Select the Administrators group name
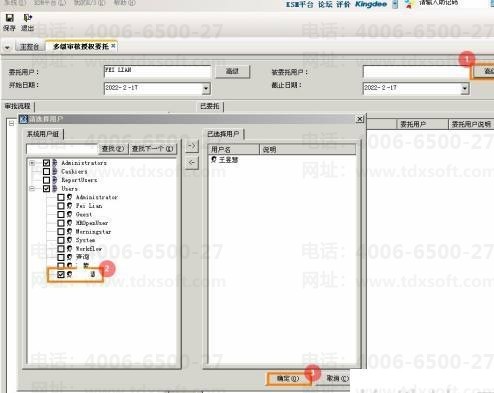 point(84,163)
